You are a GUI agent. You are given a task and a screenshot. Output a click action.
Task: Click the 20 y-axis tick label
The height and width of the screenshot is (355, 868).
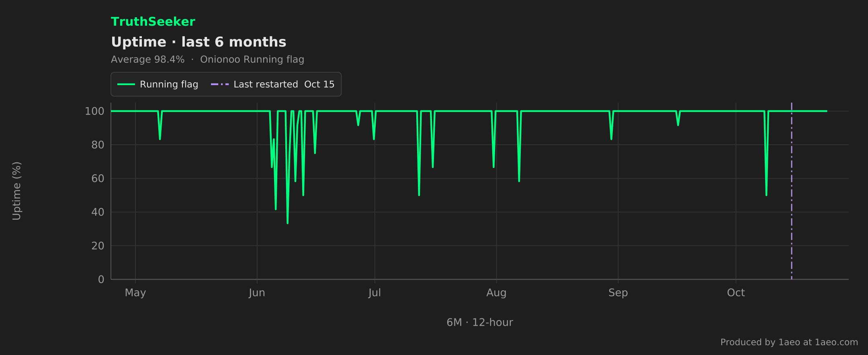coord(98,246)
